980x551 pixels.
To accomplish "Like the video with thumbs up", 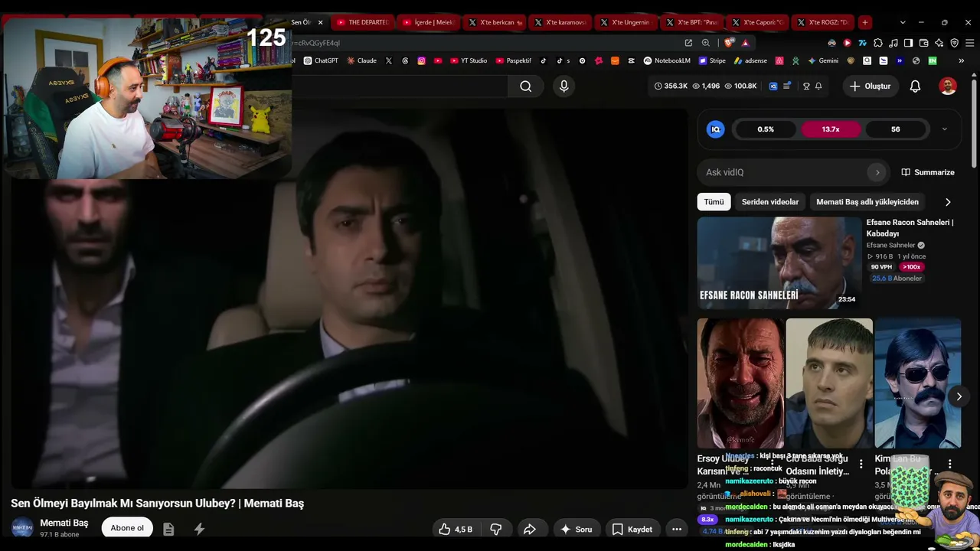I will tap(455, 529).
